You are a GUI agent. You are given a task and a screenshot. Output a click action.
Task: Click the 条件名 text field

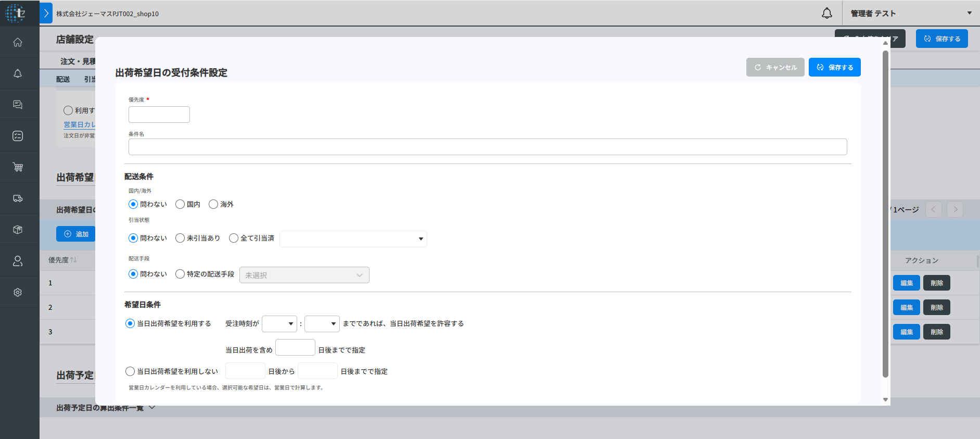[487, 147]
